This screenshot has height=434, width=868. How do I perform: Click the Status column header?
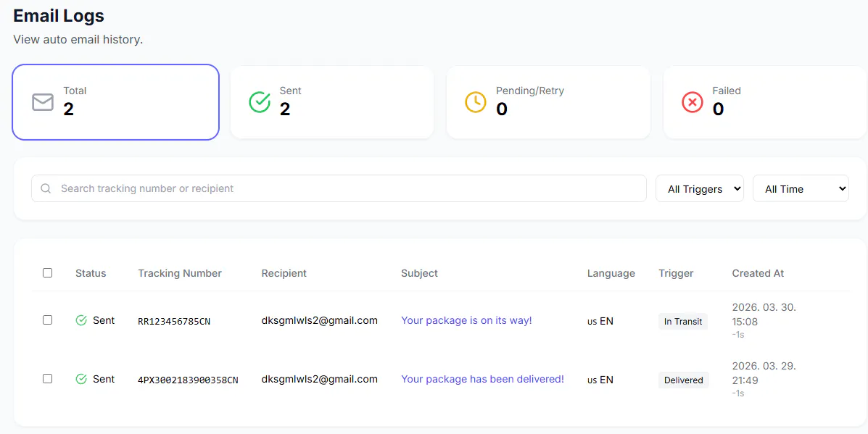pyautogui.click(x=91, y=273)
